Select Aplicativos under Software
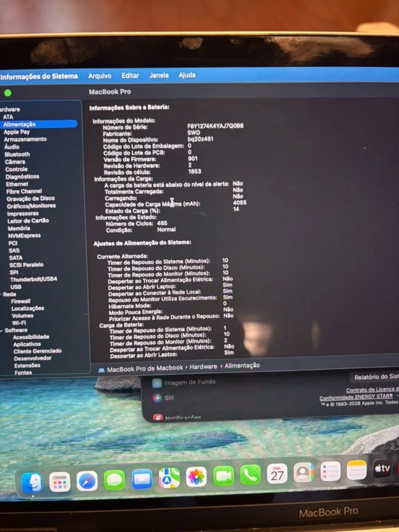 point(27,344)
